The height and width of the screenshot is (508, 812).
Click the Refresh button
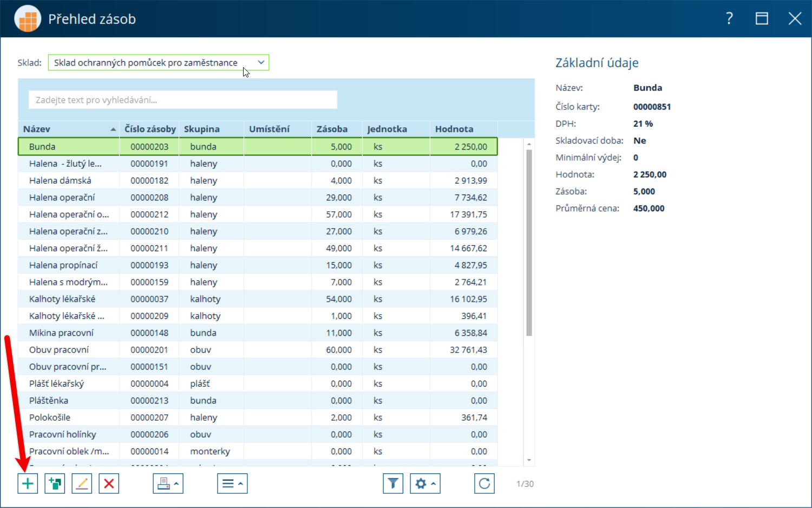(484, 484)
